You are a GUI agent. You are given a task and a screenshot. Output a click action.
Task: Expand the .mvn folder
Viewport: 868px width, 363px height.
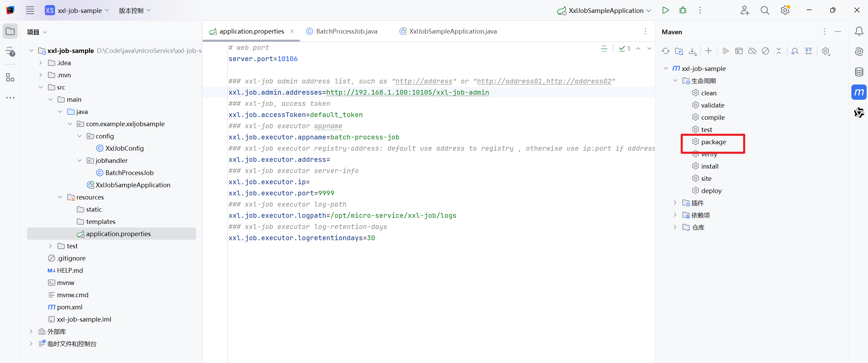pos(41,75)
